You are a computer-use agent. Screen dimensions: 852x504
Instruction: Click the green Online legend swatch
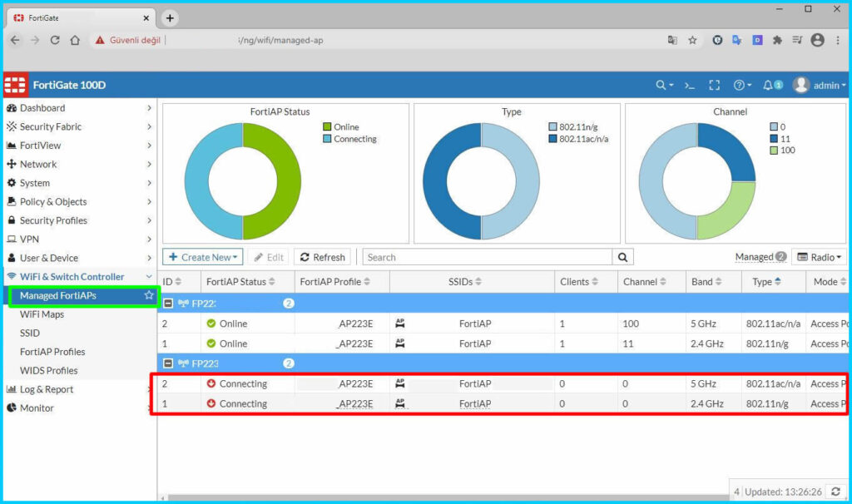click(x=327, y=127)
